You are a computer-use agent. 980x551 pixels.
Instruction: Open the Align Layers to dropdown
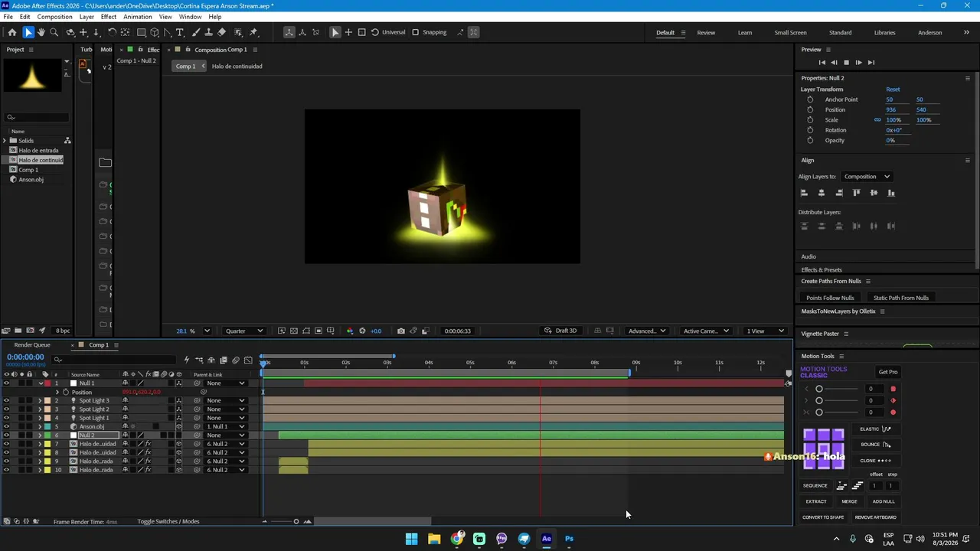(x=867, y=177)
